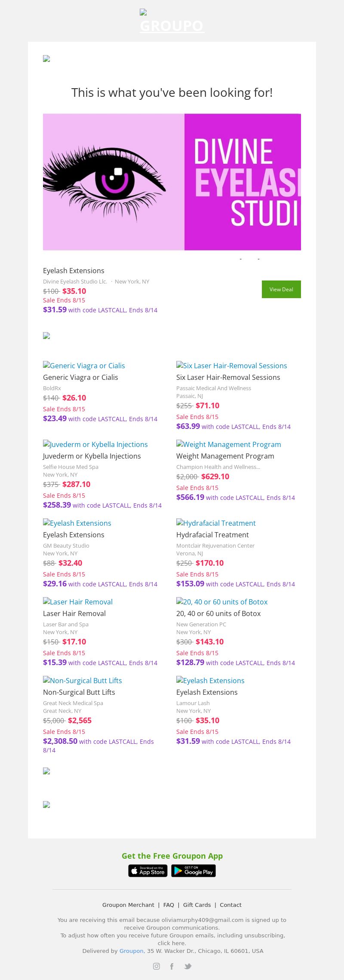Open the FAQ footer link
The height and width of the screenshot is (980, 344).
169,905
